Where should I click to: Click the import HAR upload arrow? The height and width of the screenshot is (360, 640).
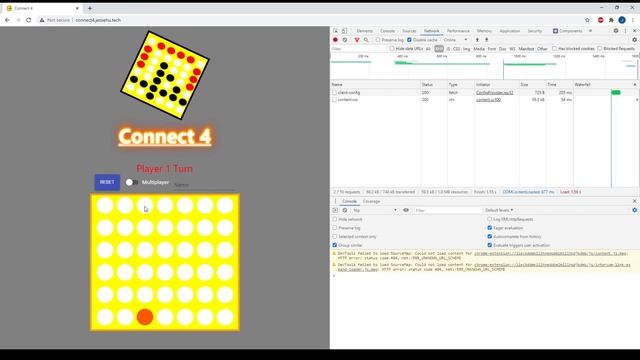pyautogui.click(x=477, y=40)
